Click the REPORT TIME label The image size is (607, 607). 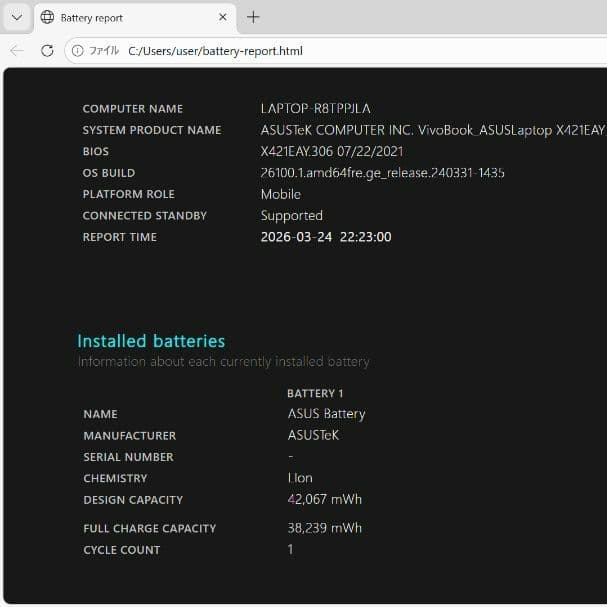[120, 237]
